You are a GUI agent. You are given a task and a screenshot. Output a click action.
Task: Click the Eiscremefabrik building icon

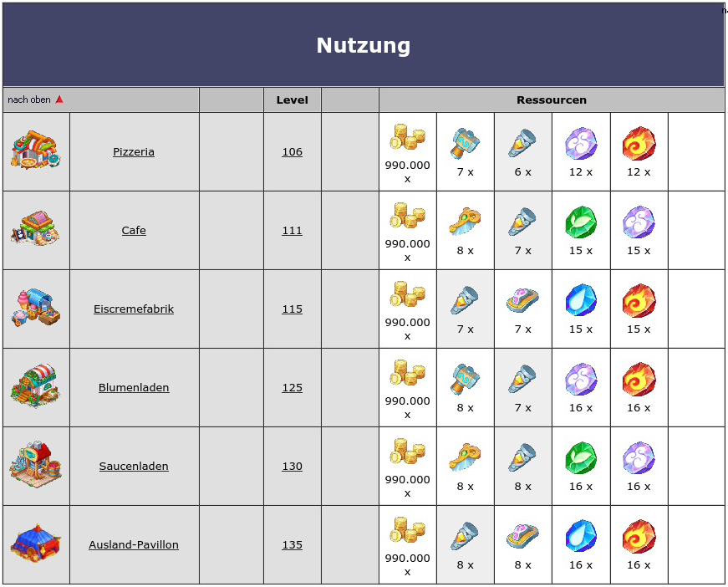click(x=36, y=308)
